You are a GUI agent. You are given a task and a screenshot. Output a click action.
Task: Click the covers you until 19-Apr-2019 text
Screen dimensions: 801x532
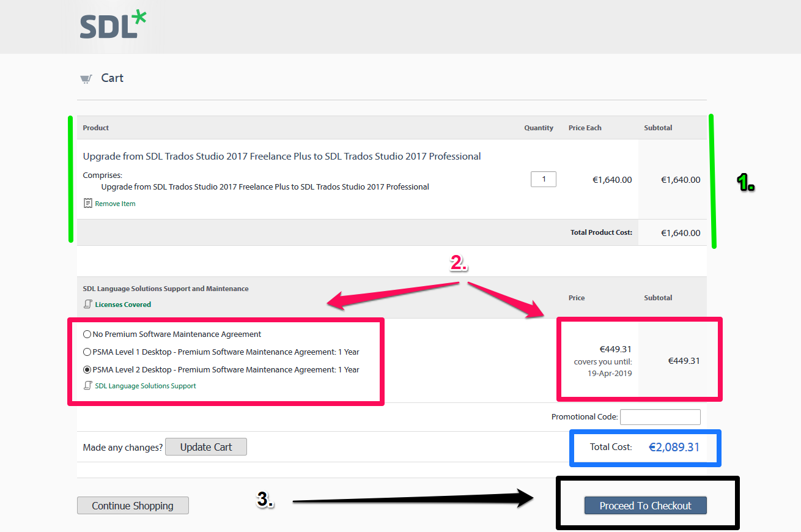[603, 368]
